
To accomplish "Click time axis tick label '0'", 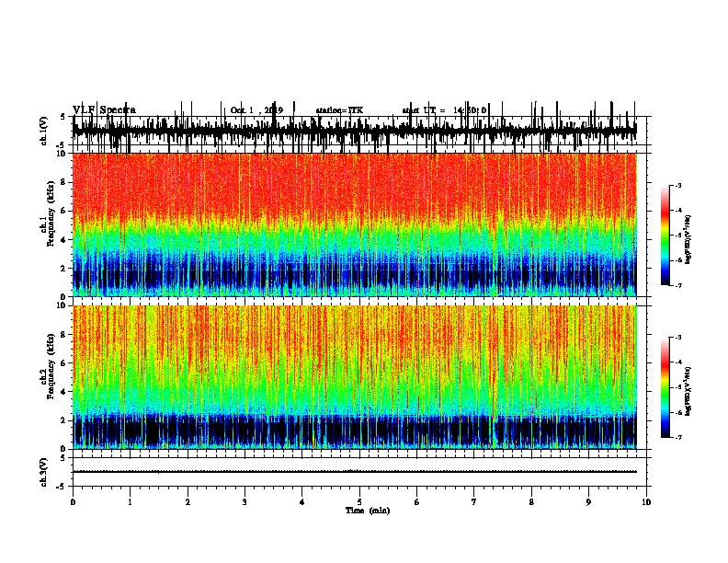I will (x=73, y=502).
